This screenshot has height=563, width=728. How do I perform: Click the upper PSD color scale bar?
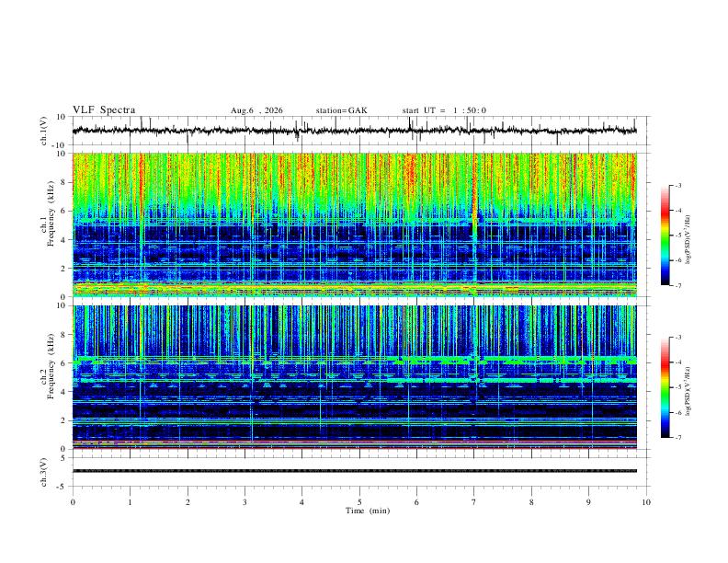point(665,236)
